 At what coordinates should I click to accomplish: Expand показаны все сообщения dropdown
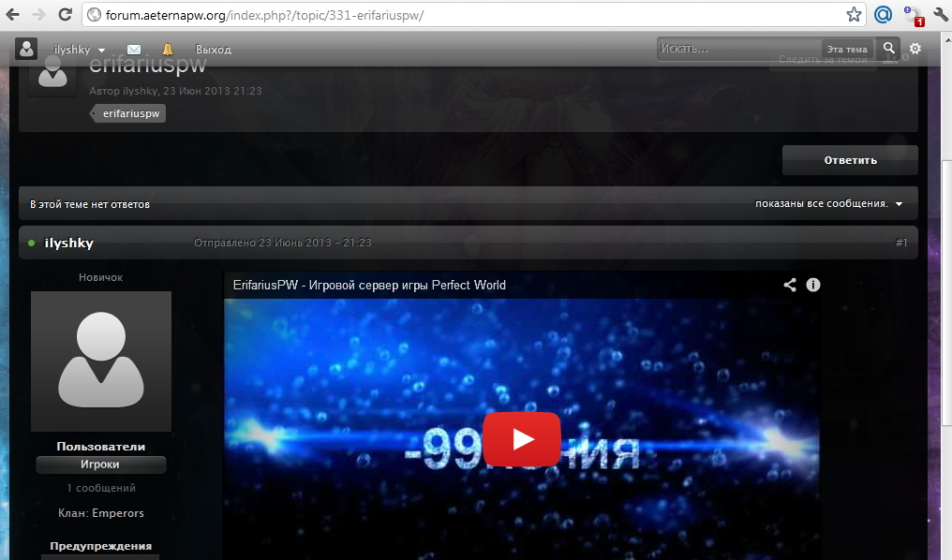click(x=828, y=204)
